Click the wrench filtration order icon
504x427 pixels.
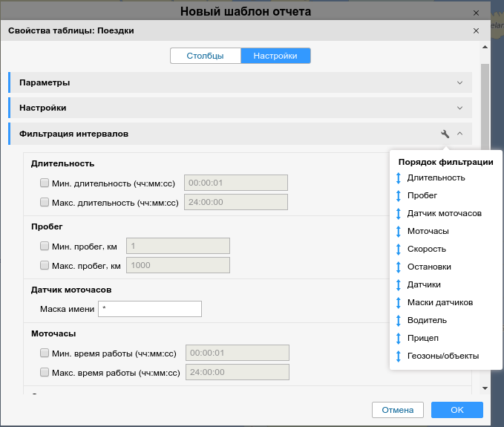(445, 134)
